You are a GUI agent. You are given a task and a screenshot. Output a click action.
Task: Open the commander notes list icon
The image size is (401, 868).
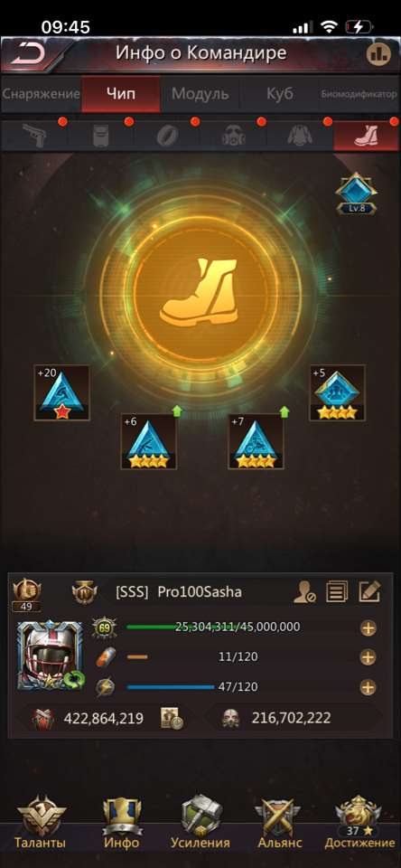coord(336,591)
